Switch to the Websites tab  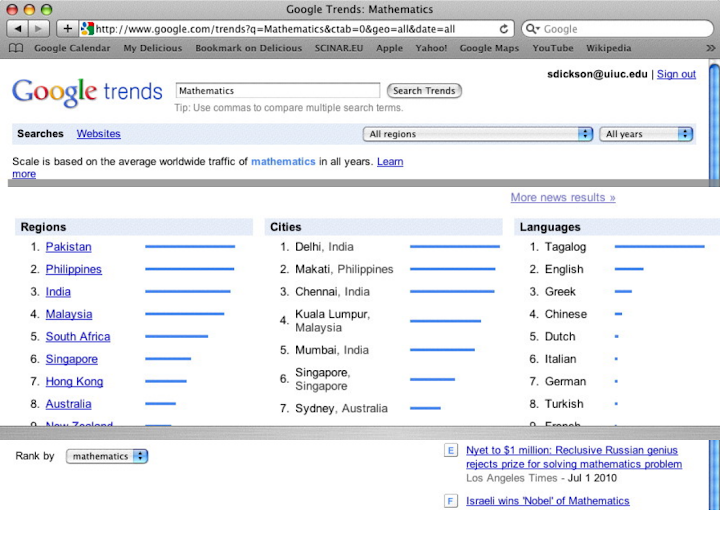[x=98, y=134]
